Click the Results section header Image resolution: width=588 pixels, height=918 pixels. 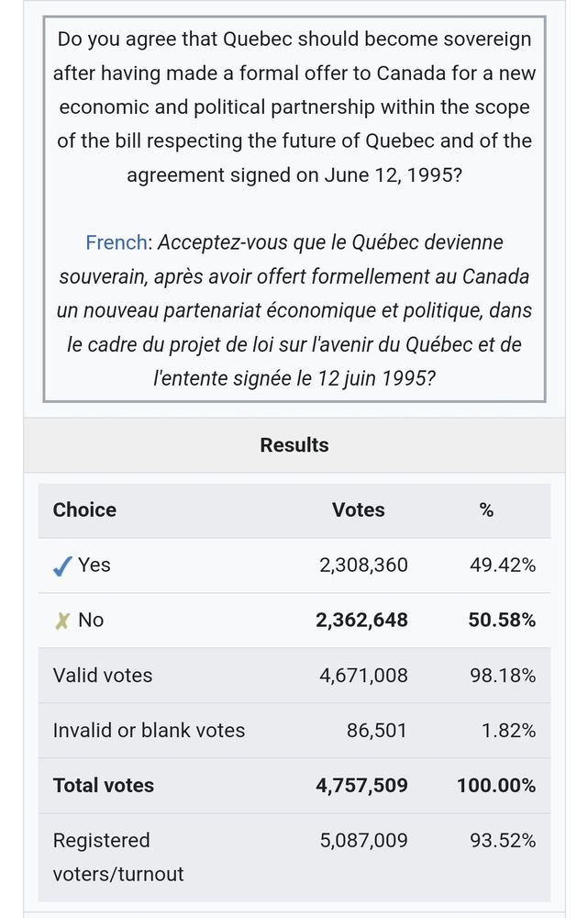[294, 445]
